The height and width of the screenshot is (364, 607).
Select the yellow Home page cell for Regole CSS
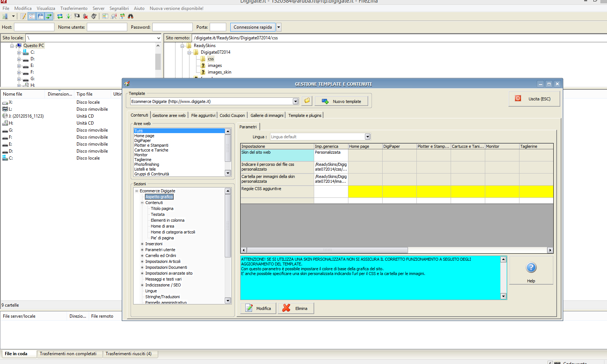pos(365,192)
